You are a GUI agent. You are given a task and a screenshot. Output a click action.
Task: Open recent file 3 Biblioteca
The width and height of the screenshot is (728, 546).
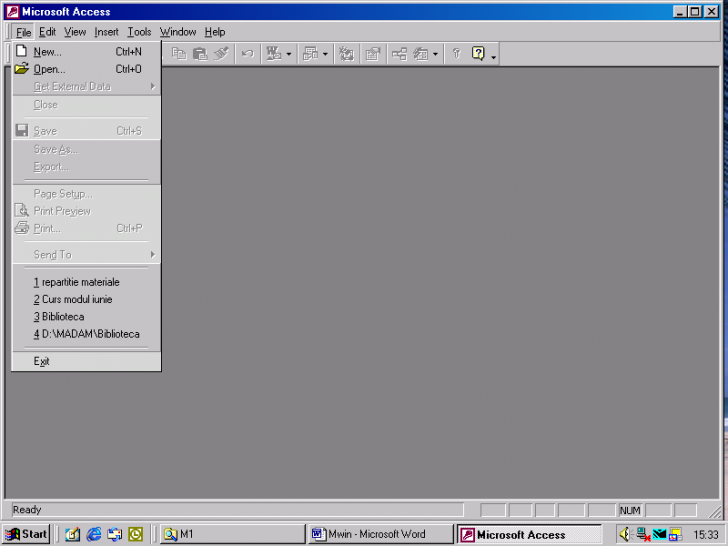tap(87, 317)
